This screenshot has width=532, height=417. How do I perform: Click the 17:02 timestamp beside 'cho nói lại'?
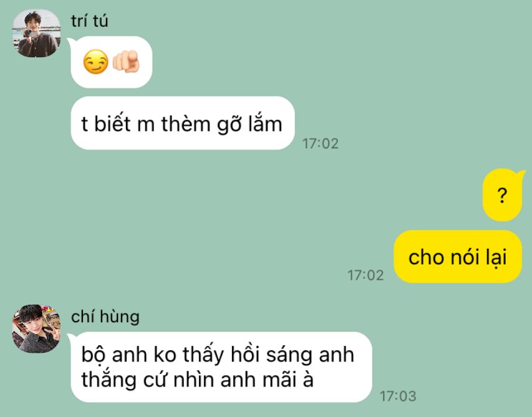(365, 276)
